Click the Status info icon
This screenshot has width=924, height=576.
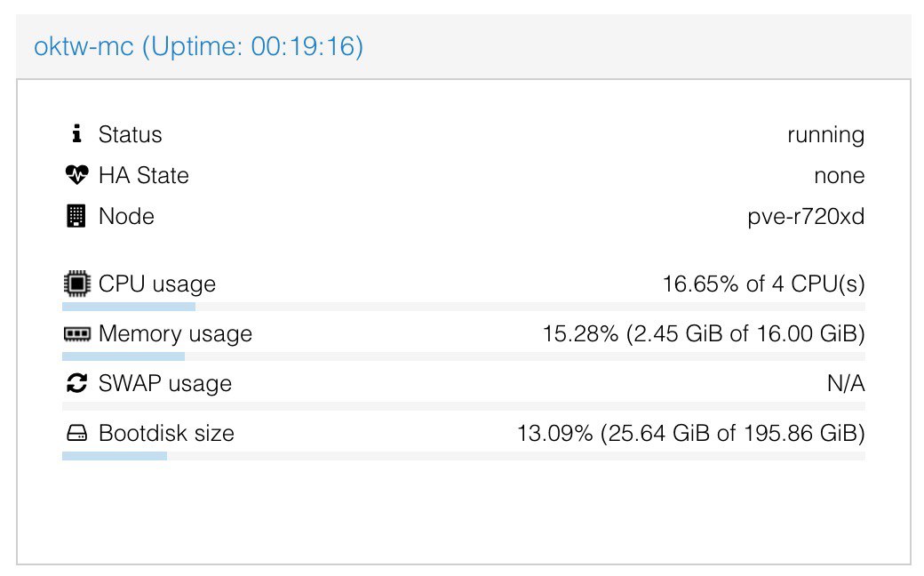pos(76,134)
